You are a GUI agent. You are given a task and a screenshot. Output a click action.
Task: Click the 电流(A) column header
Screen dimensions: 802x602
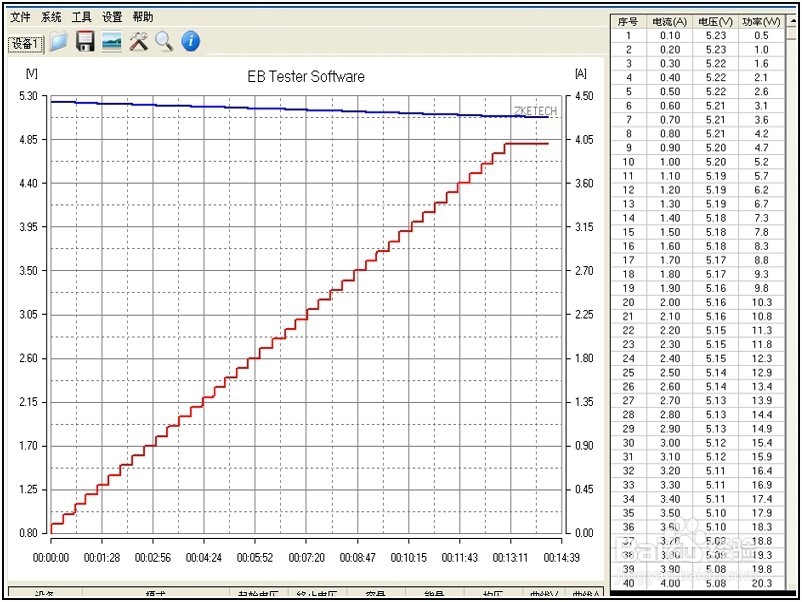pos(670,21)
